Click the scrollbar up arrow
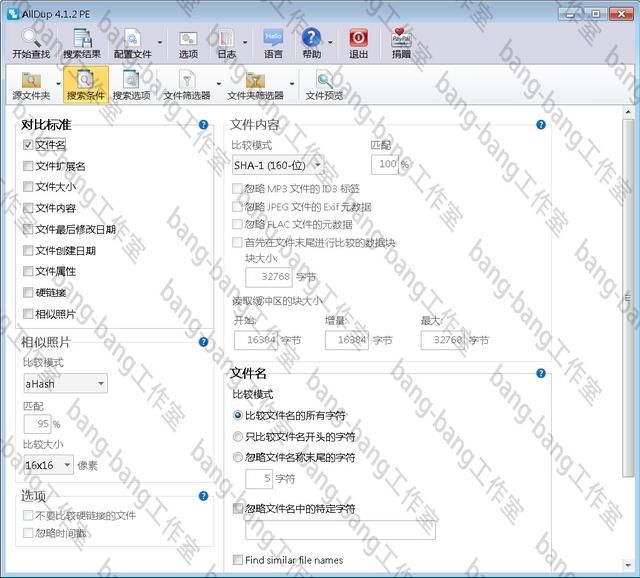Image resolution: width=640 pixels, height=578 pixels. [628, 112]
